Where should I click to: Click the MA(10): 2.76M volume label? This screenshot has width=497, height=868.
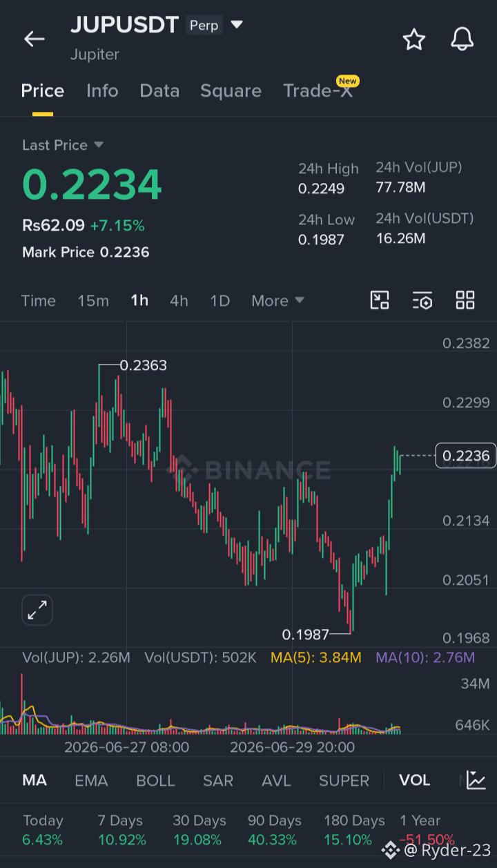(425, 657)
